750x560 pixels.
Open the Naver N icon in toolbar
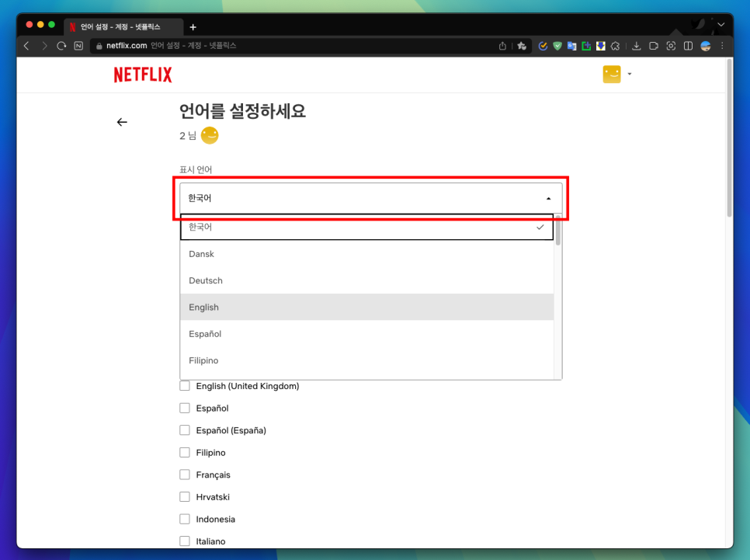pyautogui.click(x=78, y=46)
